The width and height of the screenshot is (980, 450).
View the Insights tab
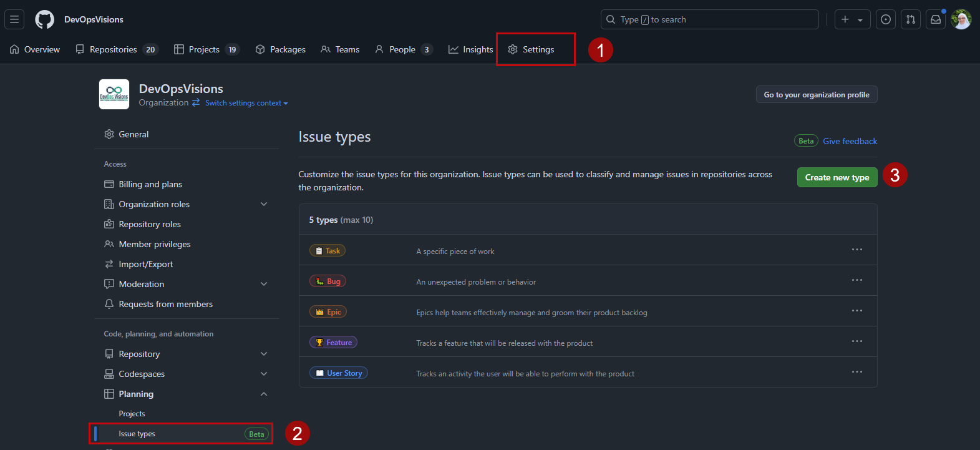coord(471,49)
